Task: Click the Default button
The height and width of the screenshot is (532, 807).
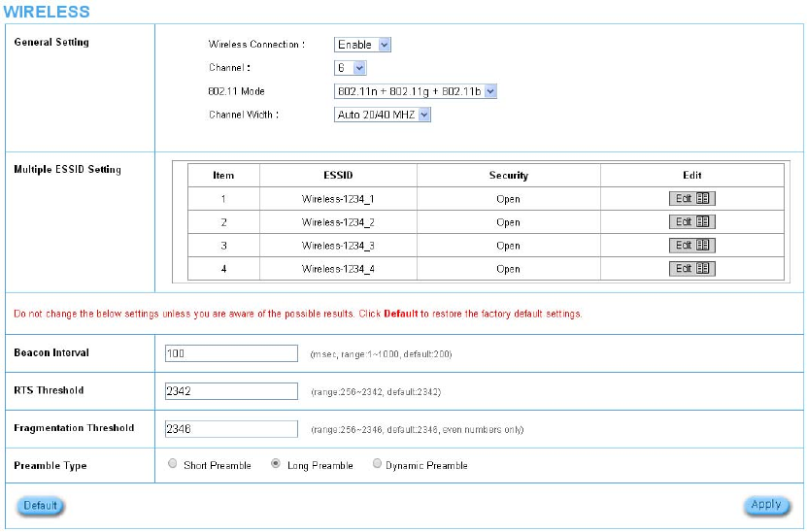Action: (40, 506)
